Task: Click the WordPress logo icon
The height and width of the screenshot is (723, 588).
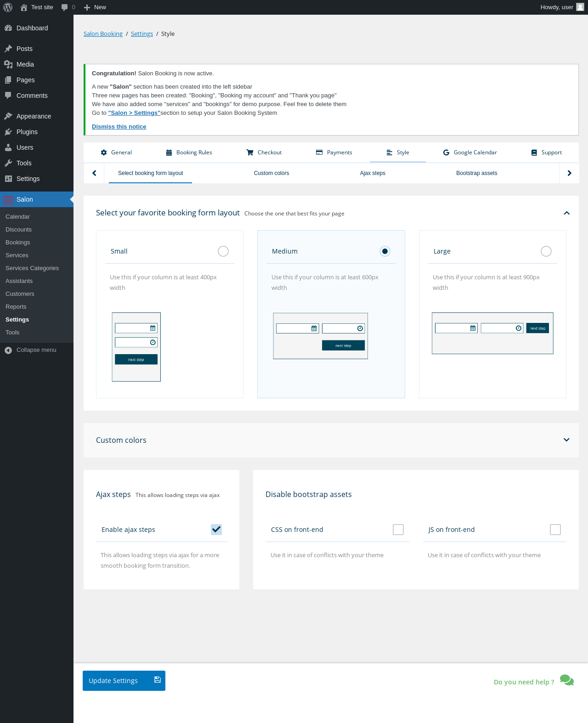Action: [8, 7]
